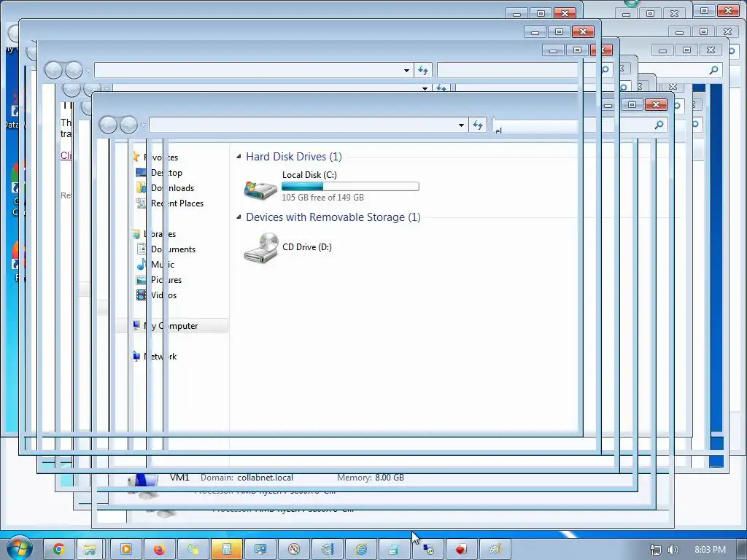
Task: Refresh button in the second window's address bar
Action: (422, 71)
